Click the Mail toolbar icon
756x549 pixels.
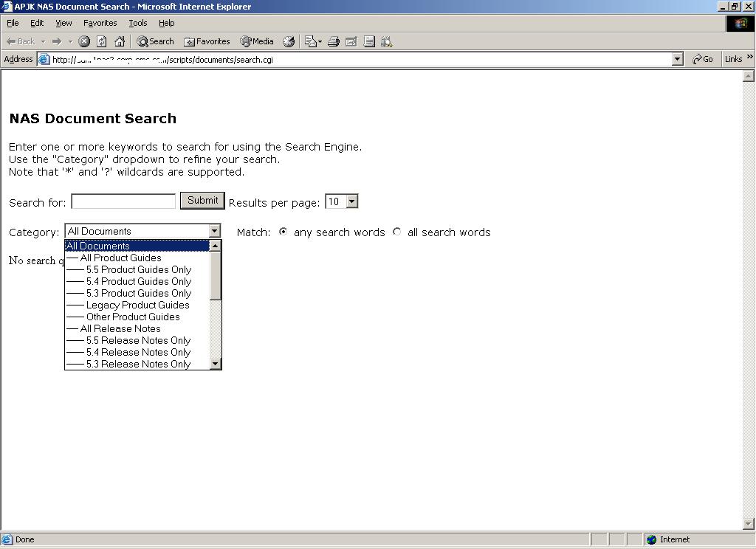coord(313,41)
